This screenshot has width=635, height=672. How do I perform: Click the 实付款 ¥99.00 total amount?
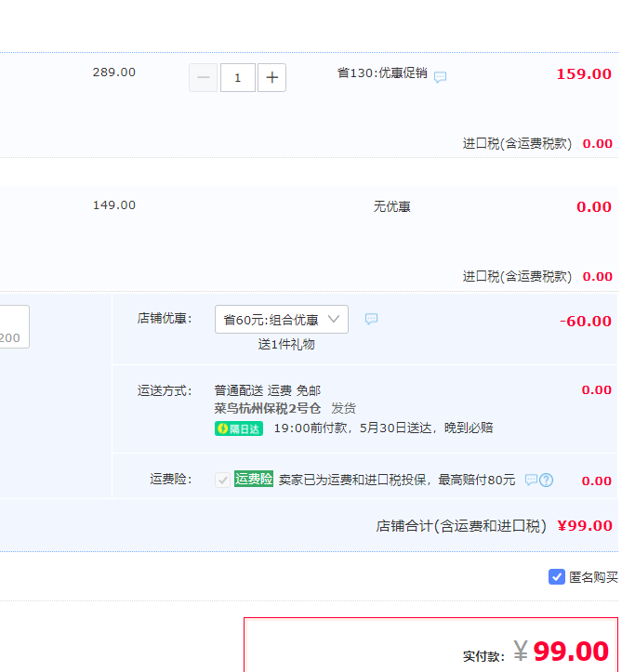tap(571, 652)
